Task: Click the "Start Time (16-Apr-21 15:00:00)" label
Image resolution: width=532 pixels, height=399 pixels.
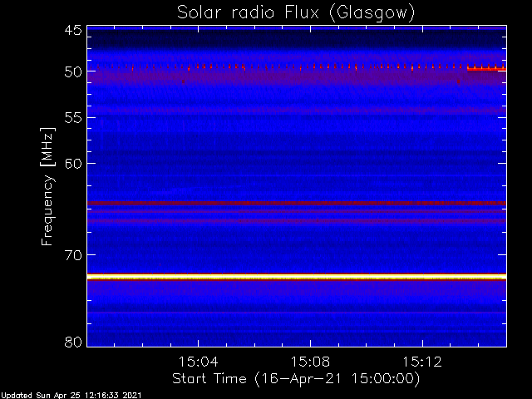Action: [296, 378]
